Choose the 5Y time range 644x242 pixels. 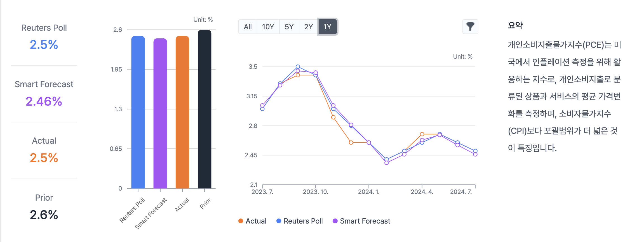coord(289,27)
